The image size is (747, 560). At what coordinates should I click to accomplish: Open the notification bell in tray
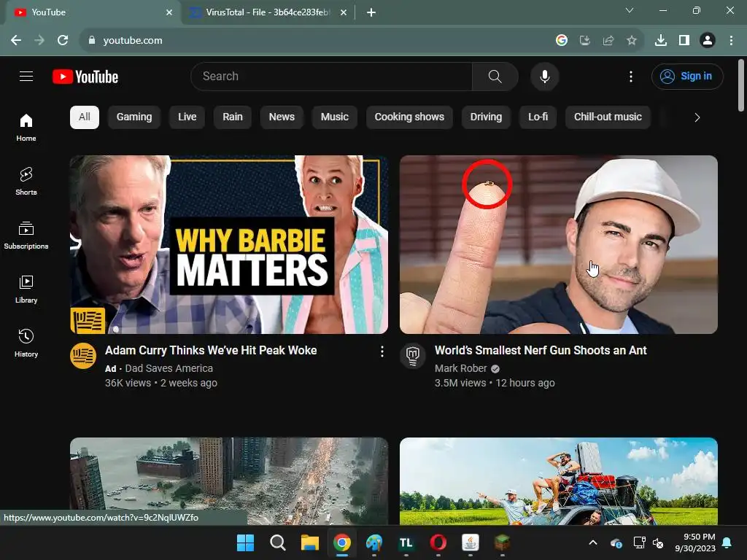tap(727, 542)
